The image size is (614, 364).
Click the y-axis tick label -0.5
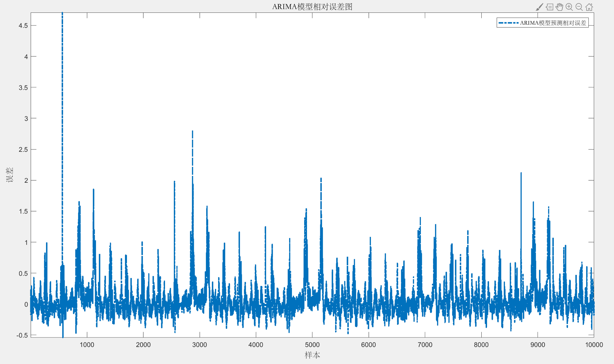pos(22,335)
